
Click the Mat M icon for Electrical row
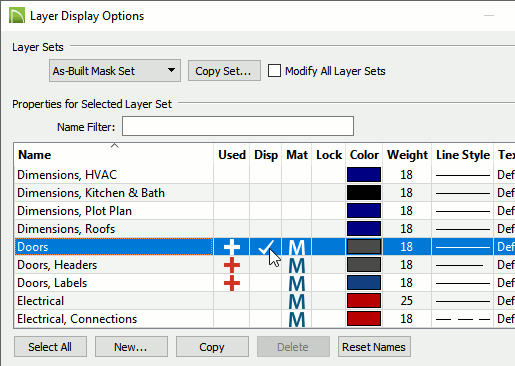(x=297, y=301)
